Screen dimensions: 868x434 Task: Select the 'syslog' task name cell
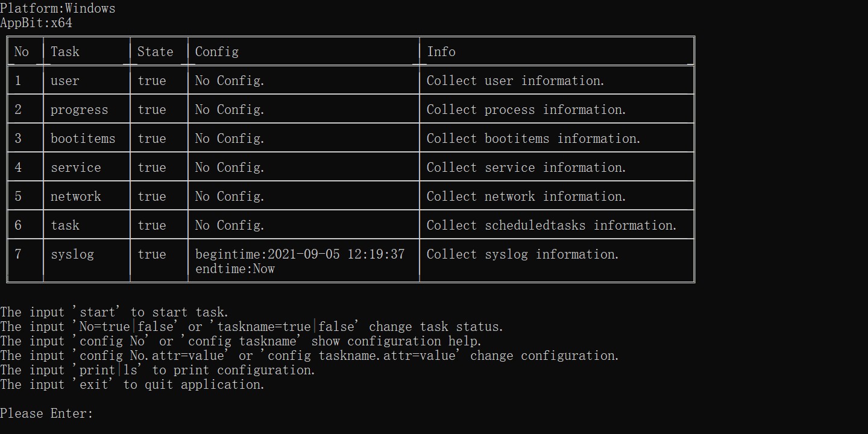72,254
